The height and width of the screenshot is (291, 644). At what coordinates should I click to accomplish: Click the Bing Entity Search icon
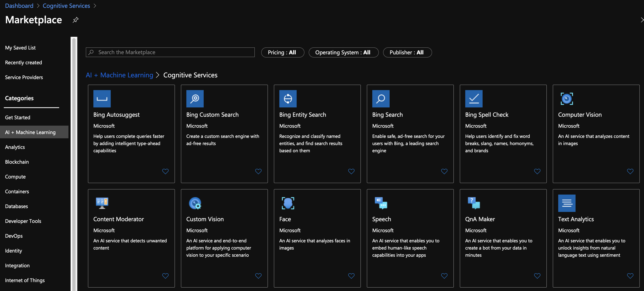[288, 99]
